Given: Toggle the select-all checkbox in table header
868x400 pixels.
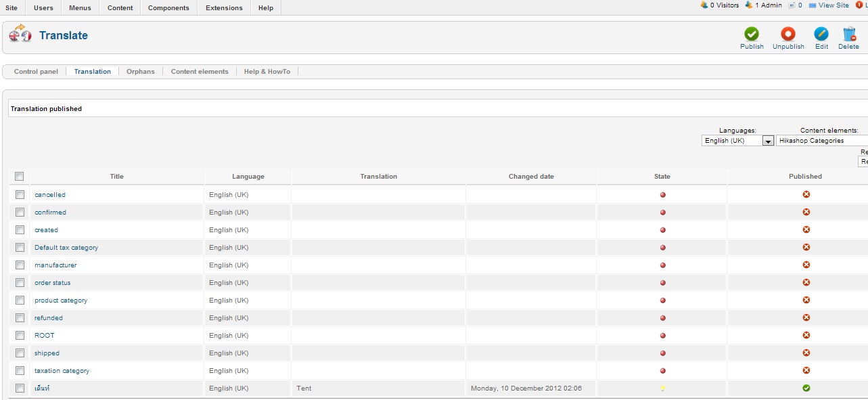Looking at the screenshot, I should (x=20, y=177).
